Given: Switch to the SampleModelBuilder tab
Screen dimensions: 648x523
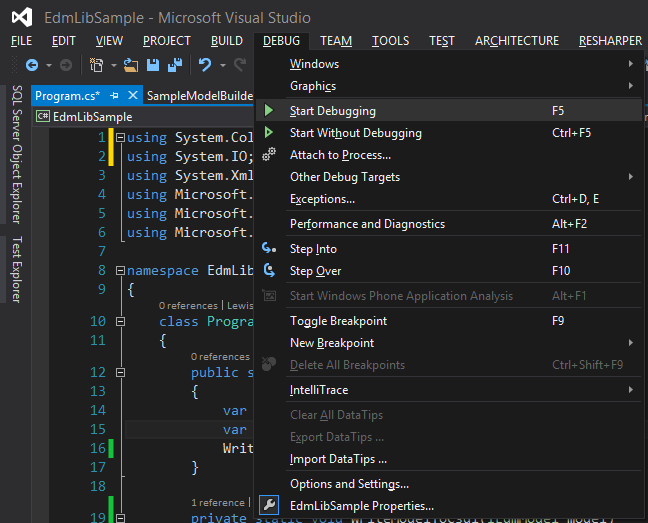Looking at the screenshot, I should 200,96.
